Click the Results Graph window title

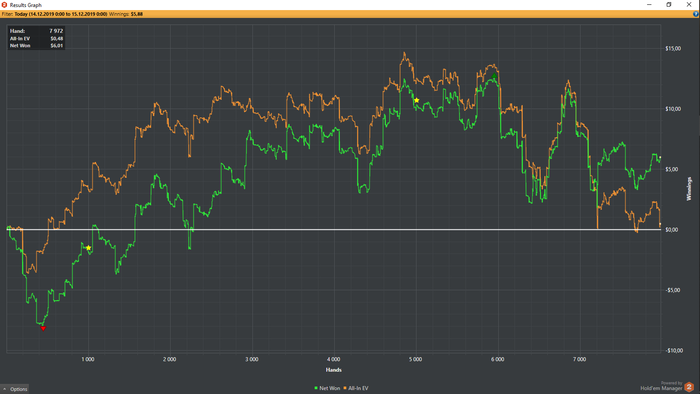coord(26,5)
